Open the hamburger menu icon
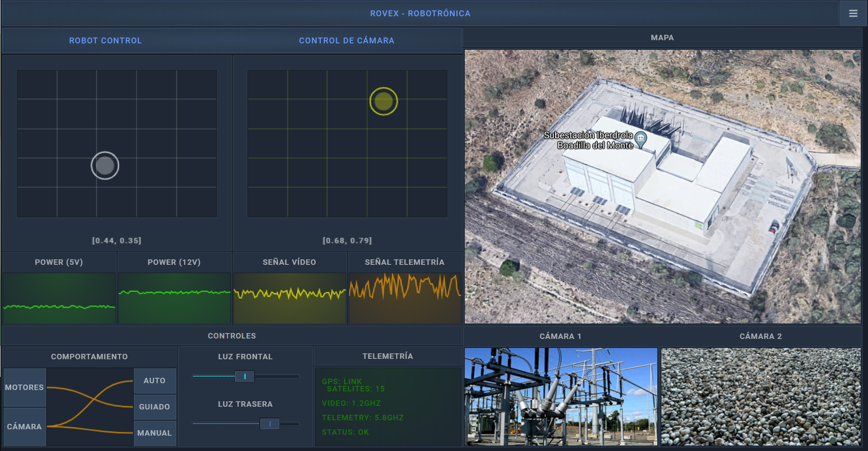This screenshot has width=868, height=451. [x=853, y=14]
